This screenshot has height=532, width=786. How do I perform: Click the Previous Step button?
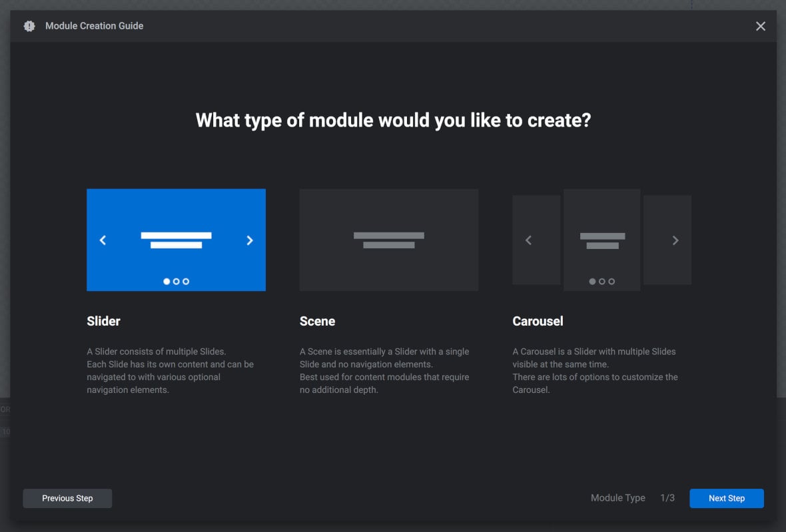pyautogui.click(x=67, y=498)
